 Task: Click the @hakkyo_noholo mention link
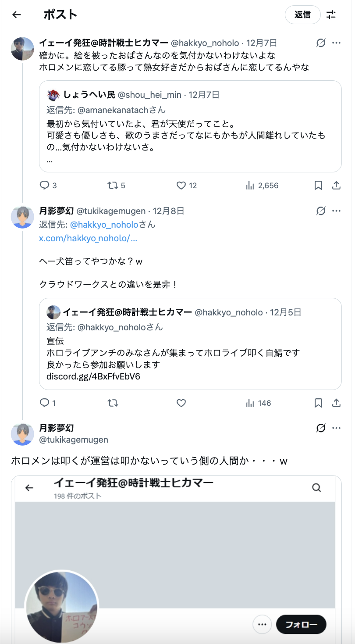pos(104,225)
